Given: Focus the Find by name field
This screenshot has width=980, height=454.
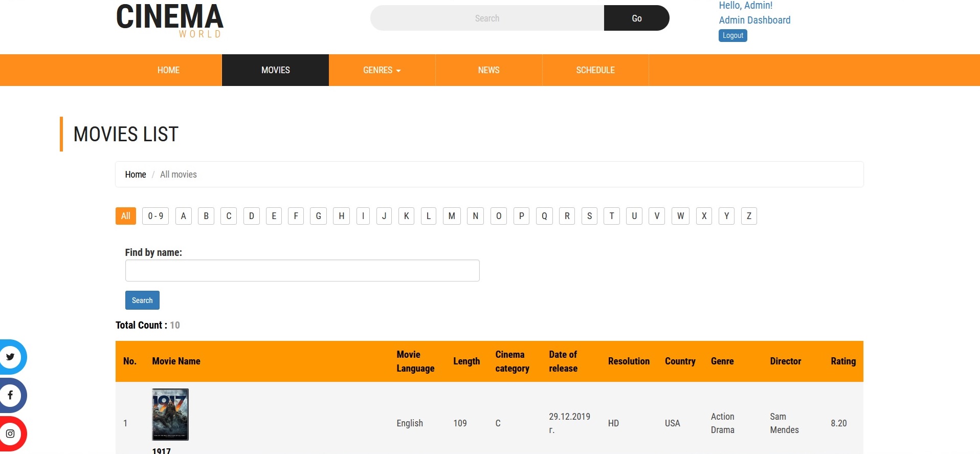Looking at the screenshot, I should click(x=302, y=271).
